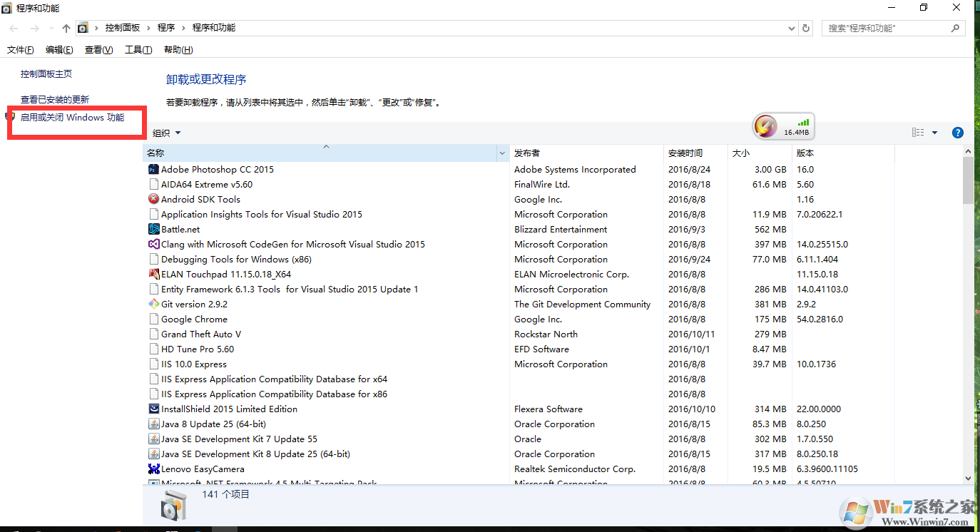Open the network speed widget showing 16.4MB
Screen dimensions: 980x532
coord(782,126)
